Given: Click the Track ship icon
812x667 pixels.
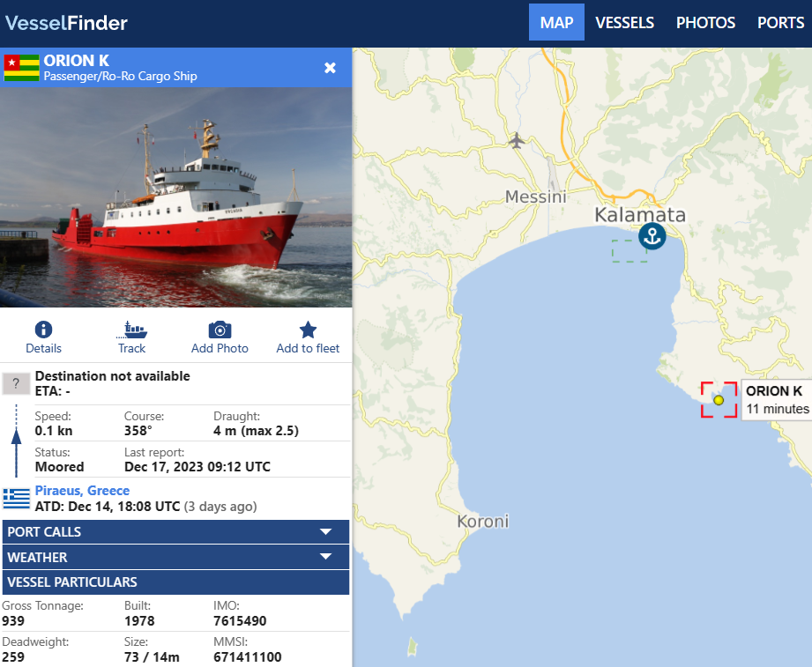Looking at the screenshot, I should (132, 330).
